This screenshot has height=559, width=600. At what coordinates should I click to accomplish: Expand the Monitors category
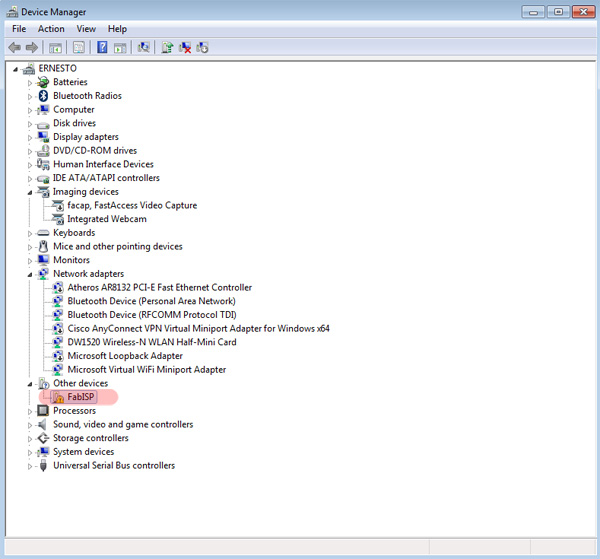[30, 261]
